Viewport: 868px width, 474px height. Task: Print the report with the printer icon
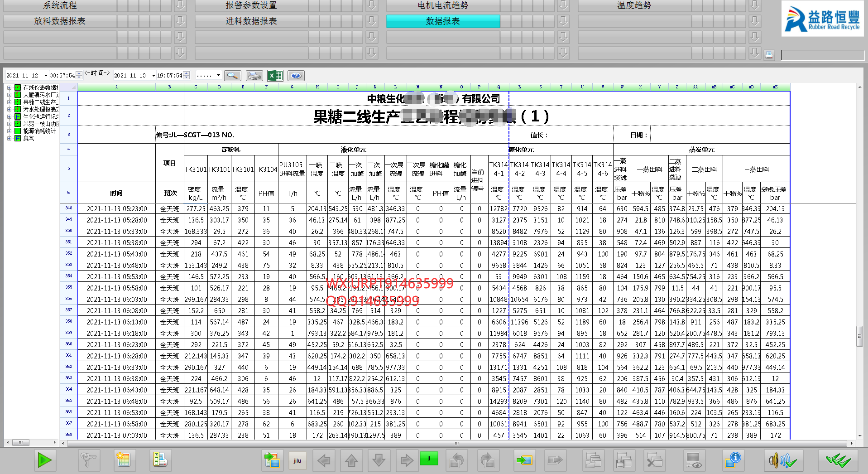(254, 76)
